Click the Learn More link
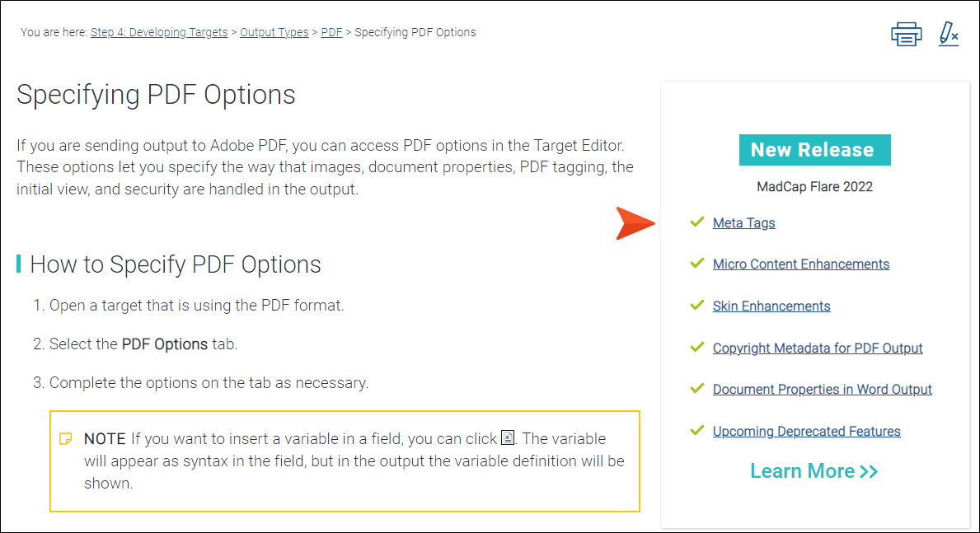This screenshot has height=533, width=980. 814,471
